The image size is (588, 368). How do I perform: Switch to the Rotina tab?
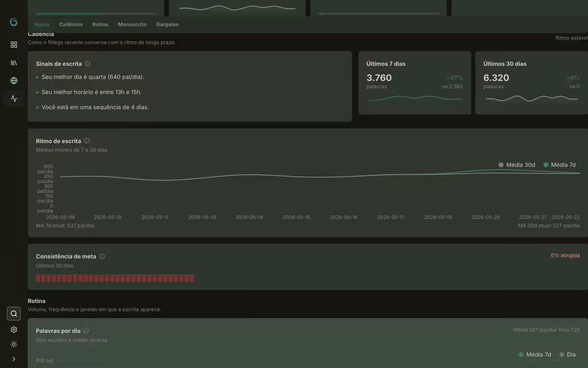pos(100,25)
